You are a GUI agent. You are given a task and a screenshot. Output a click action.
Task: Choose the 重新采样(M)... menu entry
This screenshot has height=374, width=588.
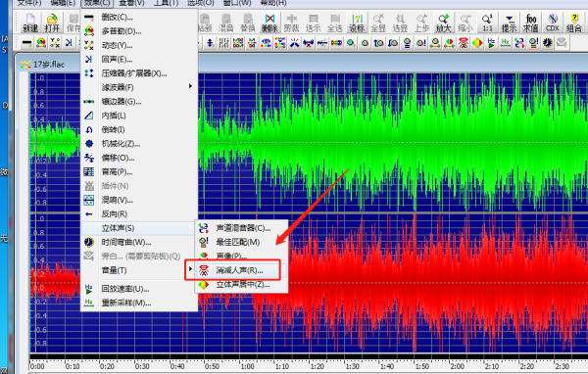click(x=139, y=303)
